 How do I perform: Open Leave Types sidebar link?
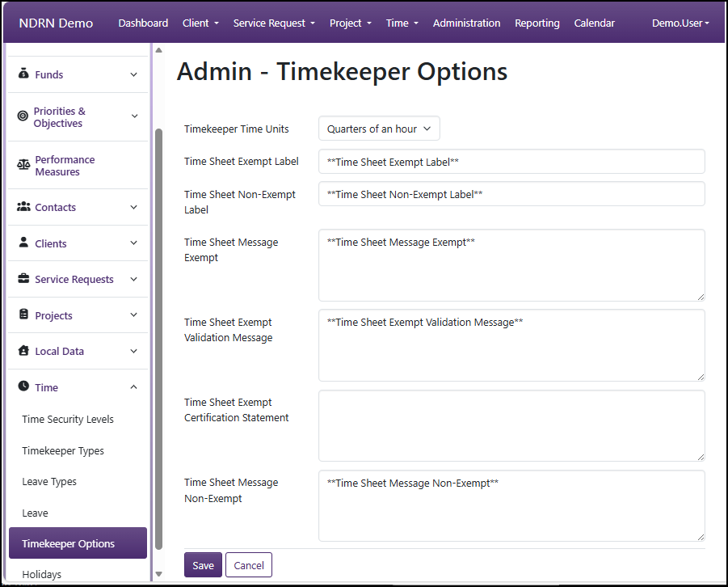pyautogui.click(x=49, y=482)
